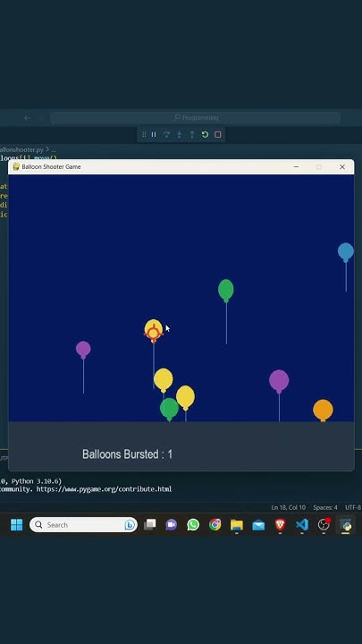Shoot the yellow balloon under the crosshair
The width and height of the screenshot is (362, 644).
coord(153,330)
